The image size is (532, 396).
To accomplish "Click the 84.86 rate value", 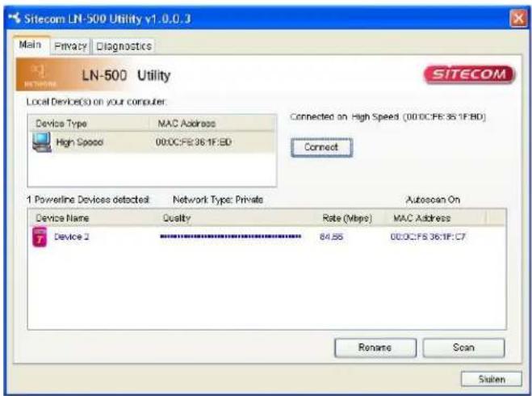I will point(331,237).
